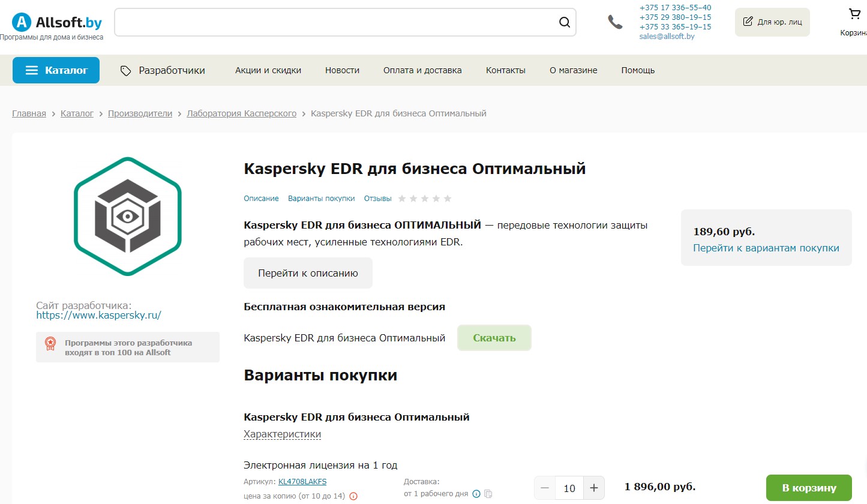This screenshot has width=867, height=504.
Task: Click the star rating row
Action: pos(425,199)
